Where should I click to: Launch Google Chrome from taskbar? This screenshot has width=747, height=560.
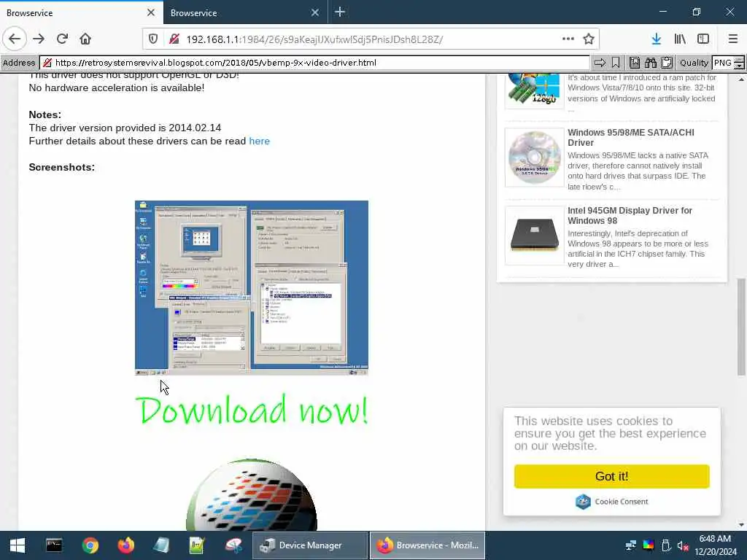click(90, 545)
